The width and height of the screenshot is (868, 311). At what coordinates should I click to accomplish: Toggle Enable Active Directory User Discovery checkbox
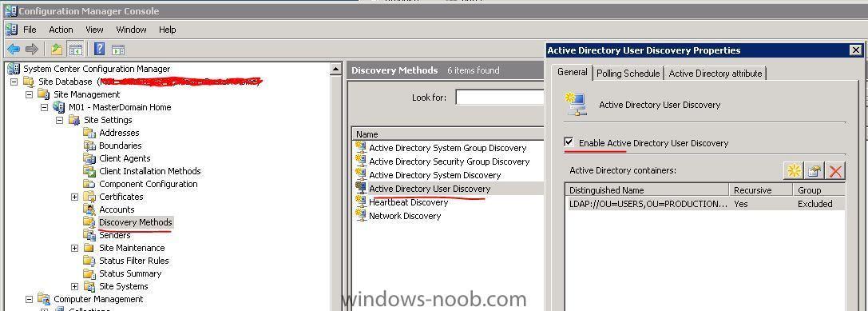569,142
